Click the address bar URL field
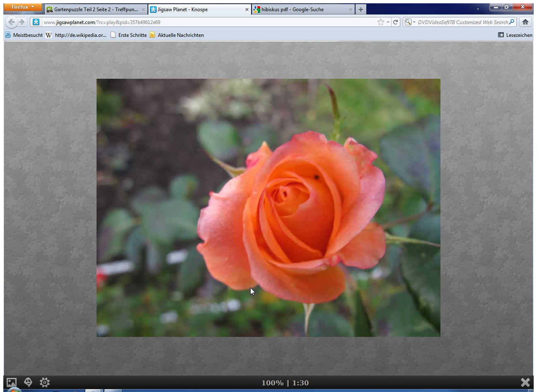This screenshot has width=537, height=392. [x=207, y=22]
